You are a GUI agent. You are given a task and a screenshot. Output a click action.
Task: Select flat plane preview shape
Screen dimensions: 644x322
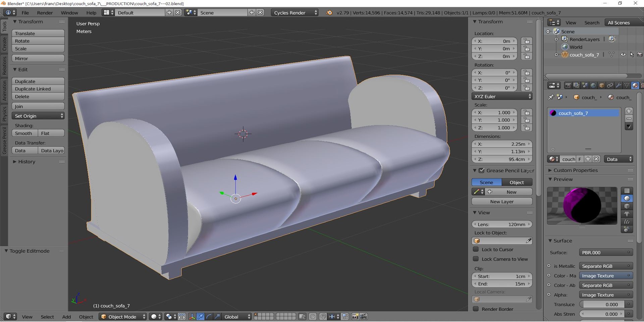tap(627, 191)
